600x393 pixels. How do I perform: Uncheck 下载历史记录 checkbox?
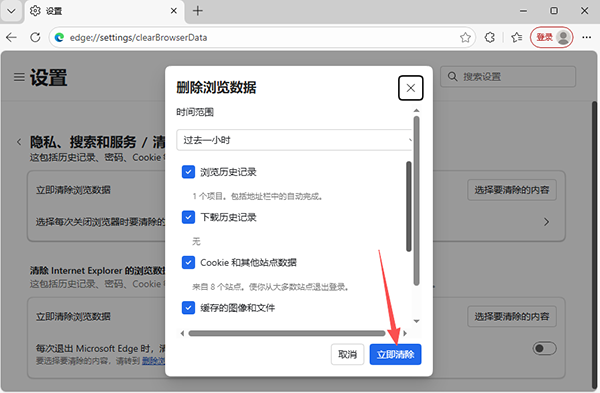point(188,217)
